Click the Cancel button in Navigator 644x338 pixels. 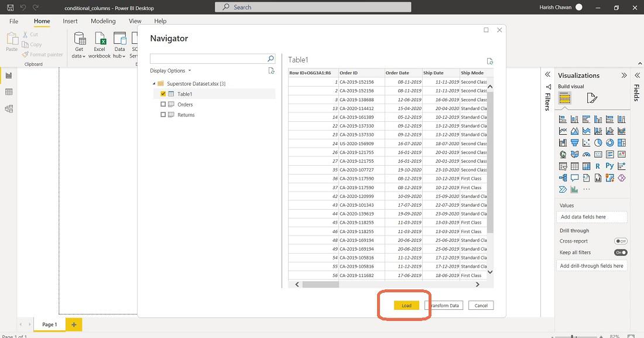(x=481, y=306)
